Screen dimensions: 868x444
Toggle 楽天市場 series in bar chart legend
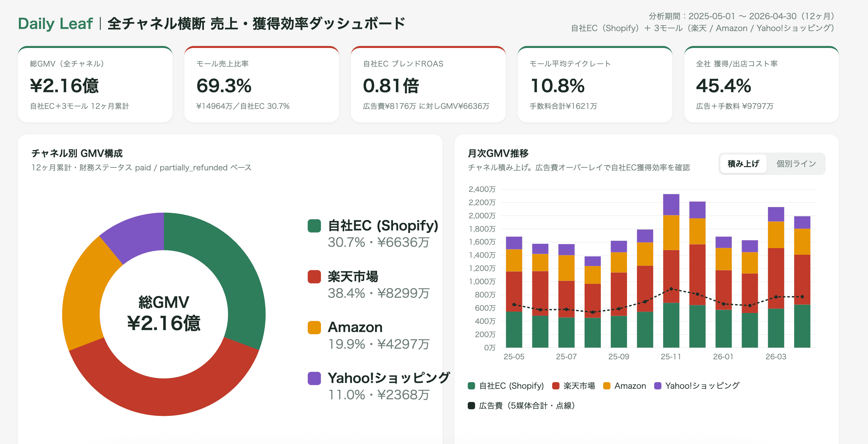573,386
